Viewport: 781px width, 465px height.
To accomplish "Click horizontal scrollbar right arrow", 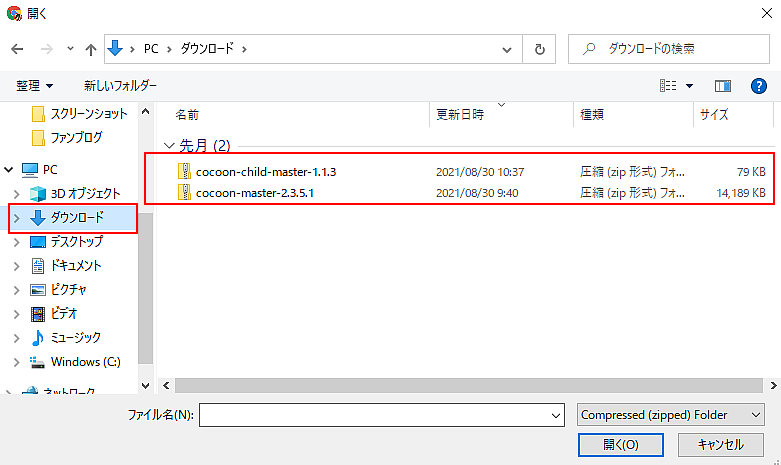I will [x=774, y=385].
